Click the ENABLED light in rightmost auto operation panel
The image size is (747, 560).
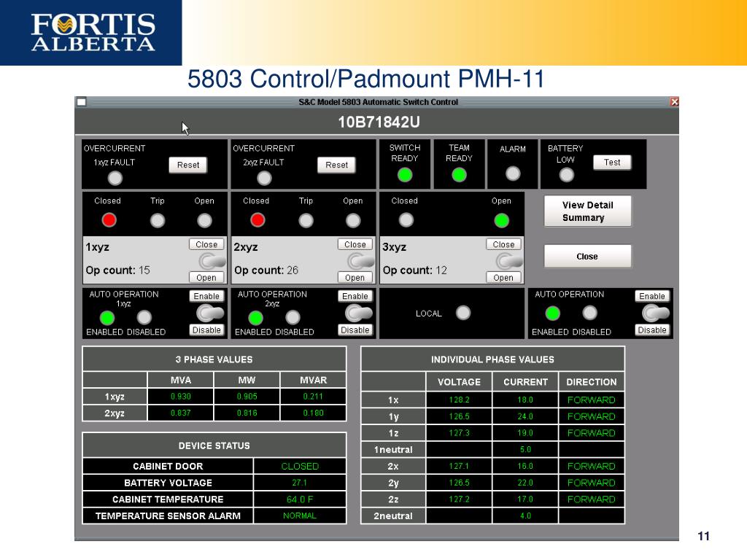[552, 313]
